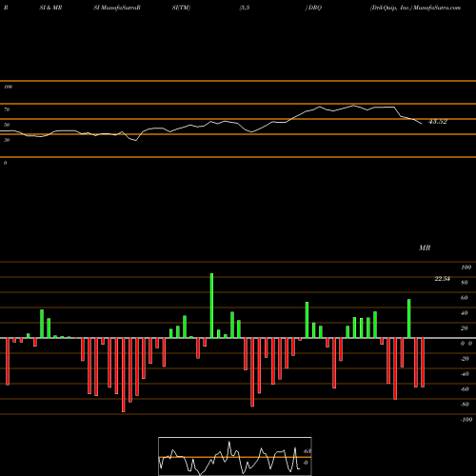Click the MR axis label -100
This screenshot has height=476, width=476.
pos(466,420)
